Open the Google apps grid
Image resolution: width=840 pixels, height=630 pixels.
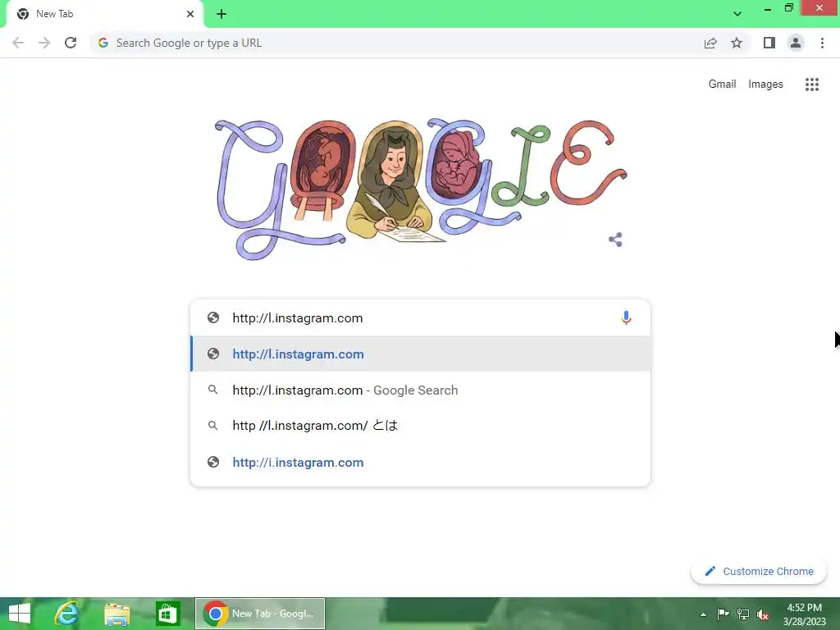[812, 84]
